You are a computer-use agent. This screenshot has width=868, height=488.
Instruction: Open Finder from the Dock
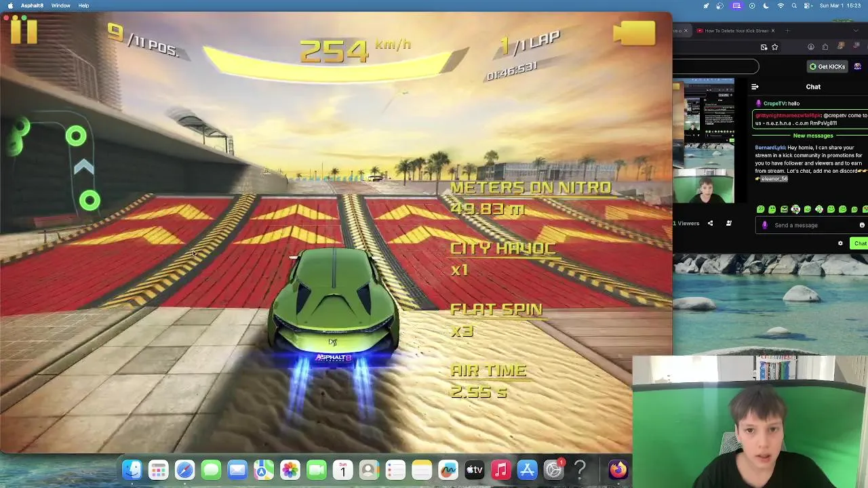pos(132,470)
